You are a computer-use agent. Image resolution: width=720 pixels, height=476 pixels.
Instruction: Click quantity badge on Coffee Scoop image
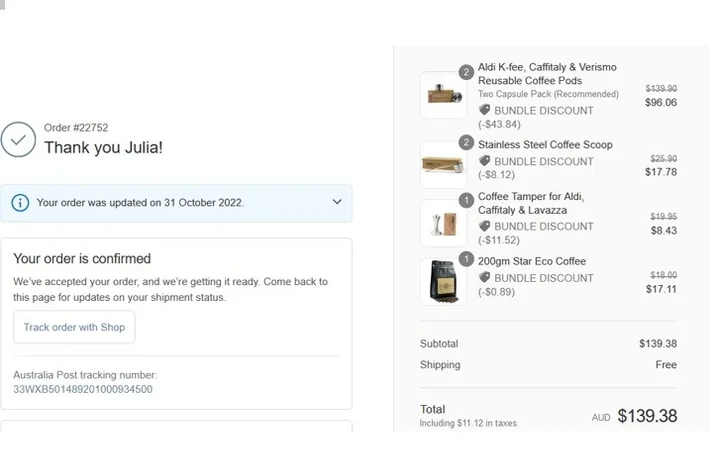point(466,143)
